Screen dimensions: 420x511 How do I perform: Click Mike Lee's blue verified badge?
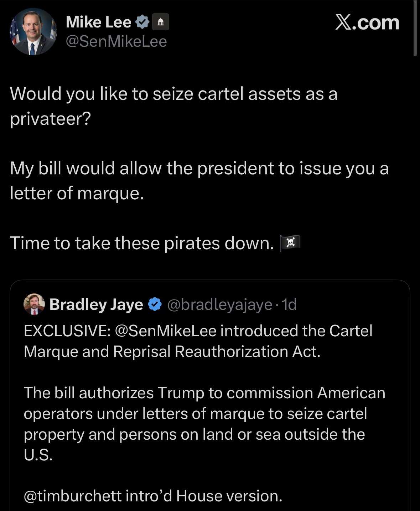(x=142, y=22)
